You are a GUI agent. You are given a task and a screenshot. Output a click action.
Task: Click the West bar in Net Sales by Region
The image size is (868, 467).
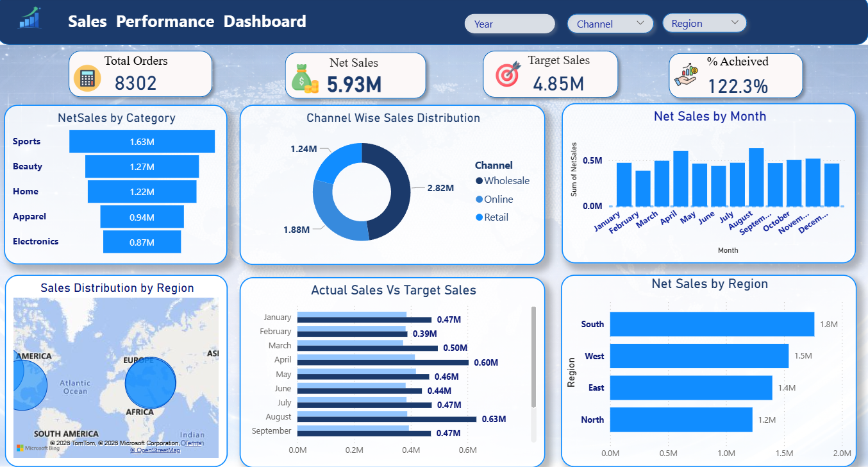699,356
